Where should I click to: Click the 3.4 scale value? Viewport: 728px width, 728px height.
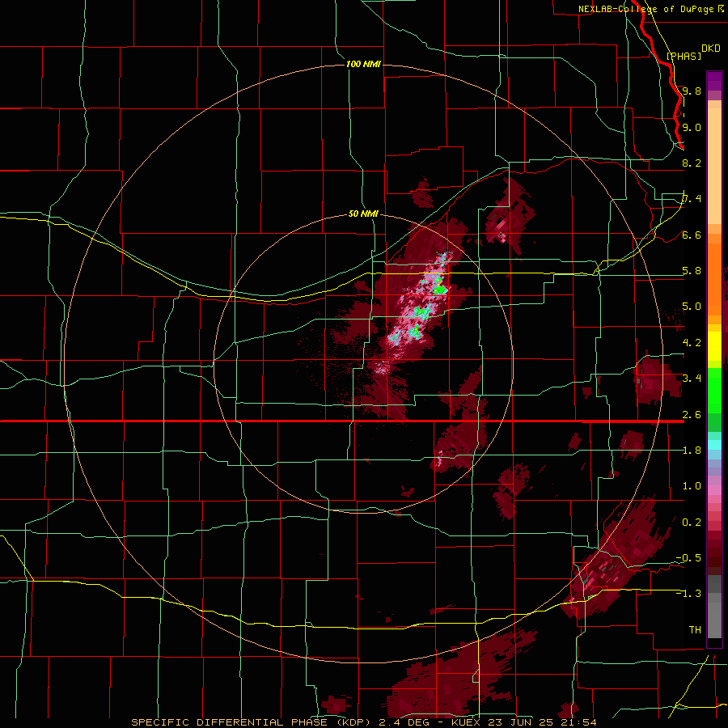(692, 379)
